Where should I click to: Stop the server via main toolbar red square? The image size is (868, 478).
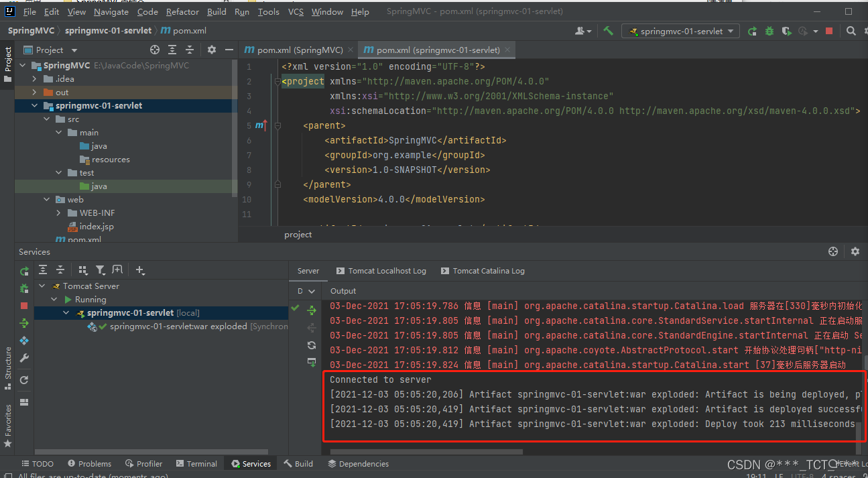tap(829, 31)
